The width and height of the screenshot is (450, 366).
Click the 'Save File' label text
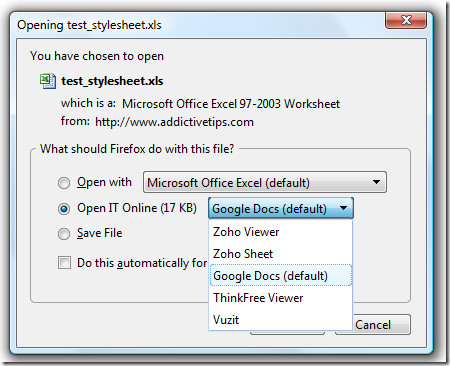tap(100, 233)
